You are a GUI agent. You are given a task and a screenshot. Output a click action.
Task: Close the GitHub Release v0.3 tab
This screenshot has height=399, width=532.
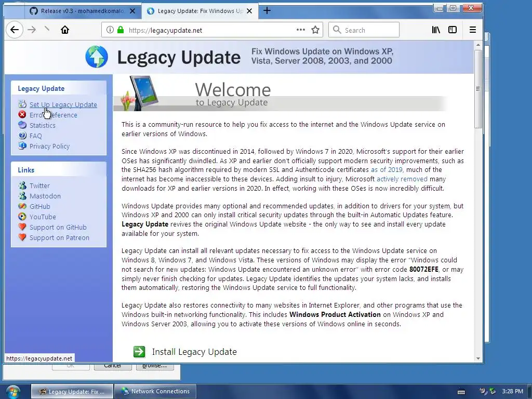point(132,11)
